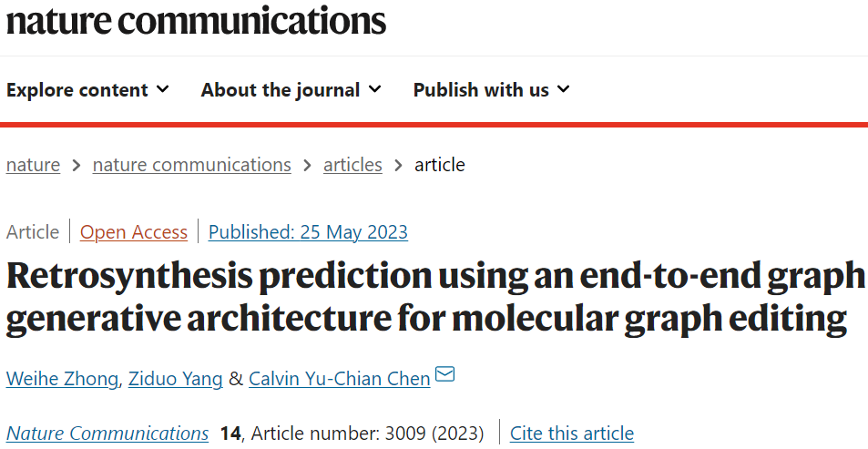Go to the nature breadcrumb link
The image size is (868, 449).
coord(33,165)
